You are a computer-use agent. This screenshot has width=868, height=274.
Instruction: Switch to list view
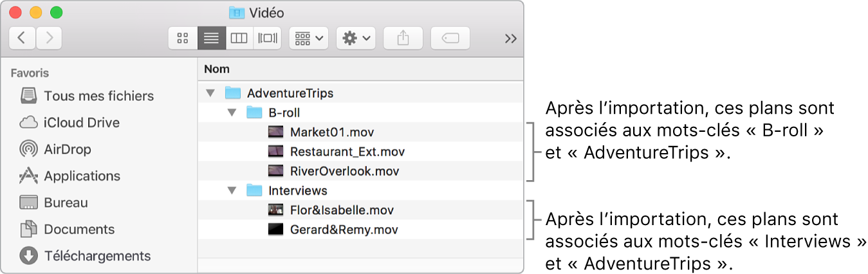pos(211,38)
